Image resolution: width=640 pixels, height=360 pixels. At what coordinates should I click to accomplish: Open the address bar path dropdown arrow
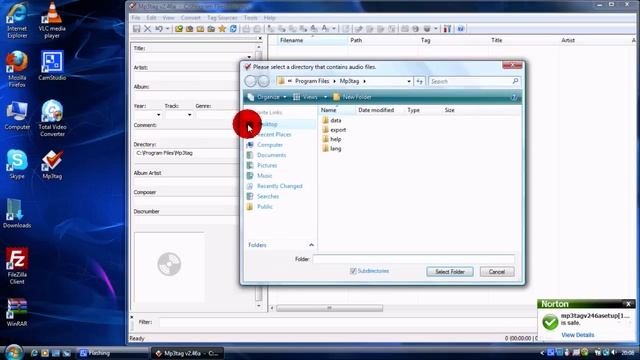pyautogui.click(x=409, y=81)
